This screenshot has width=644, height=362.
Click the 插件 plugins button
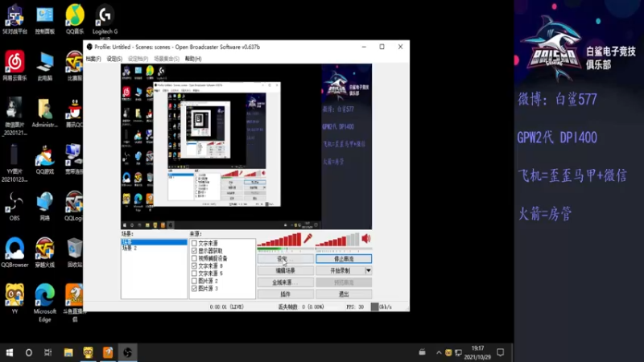pyautogui.click(x=286, y=294)
